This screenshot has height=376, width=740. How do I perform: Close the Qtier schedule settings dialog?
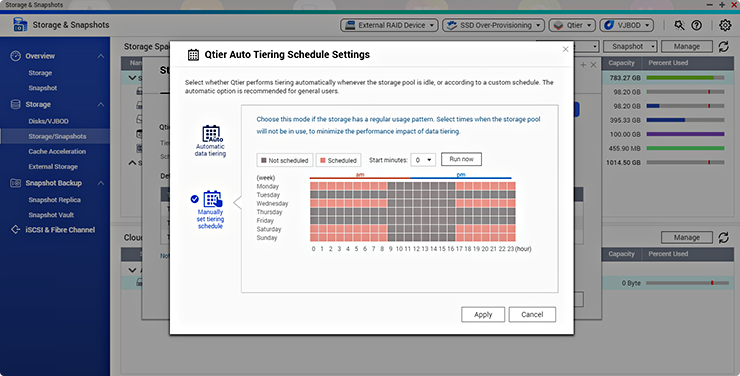(565, 49)
